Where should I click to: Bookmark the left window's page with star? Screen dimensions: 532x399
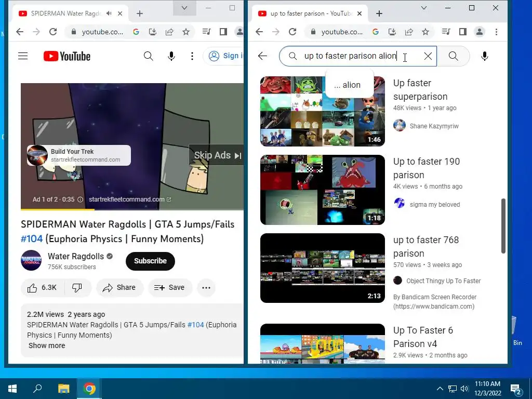(186, 32)
